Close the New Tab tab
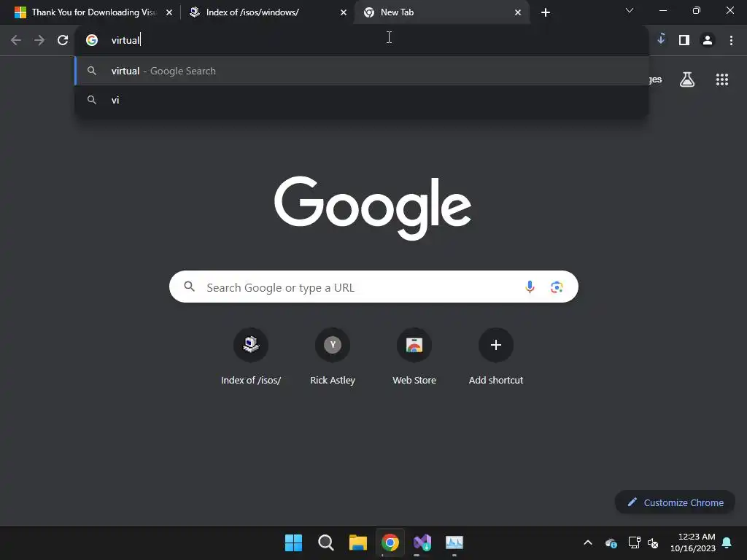 518,12
